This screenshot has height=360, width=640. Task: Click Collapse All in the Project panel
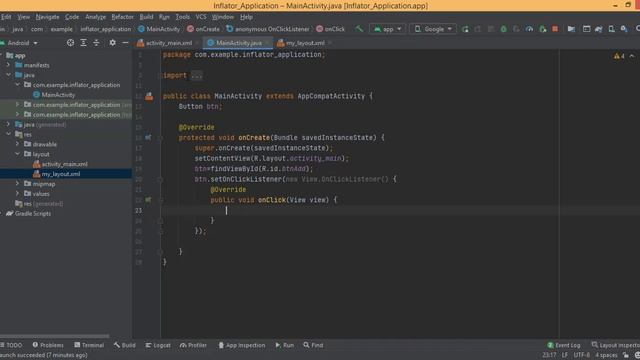(96, 42)
